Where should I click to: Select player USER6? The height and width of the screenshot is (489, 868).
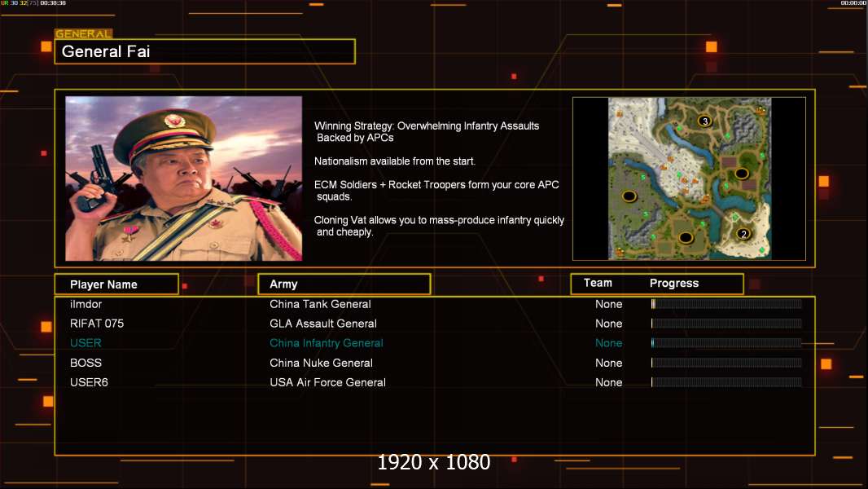click(89, 382)
